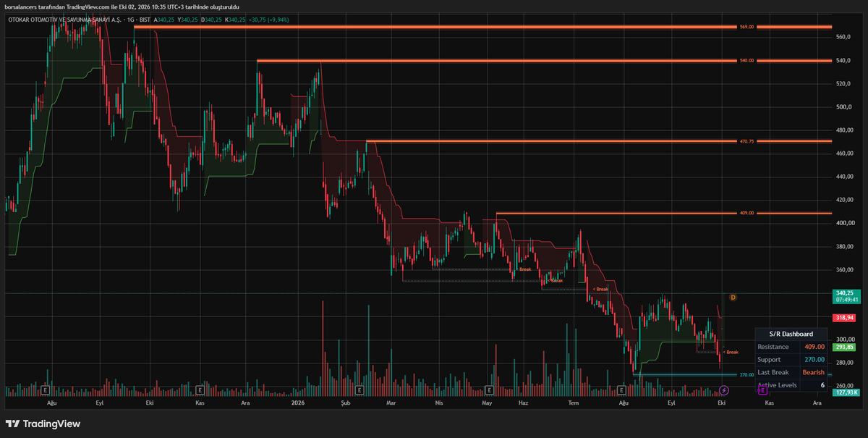868x438 pixels.
Task: Click the Support value 270.00 in the dashboard
Action: point(814,359)
